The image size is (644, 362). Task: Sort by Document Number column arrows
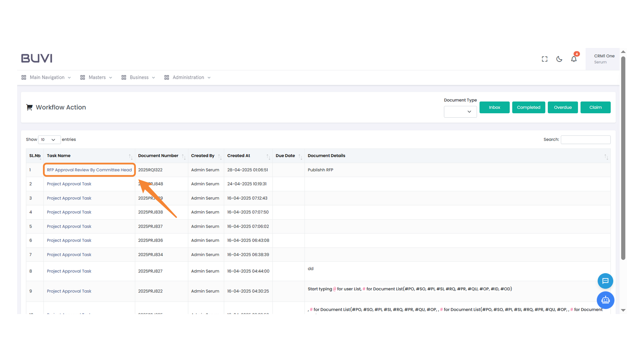coord(183,157)
